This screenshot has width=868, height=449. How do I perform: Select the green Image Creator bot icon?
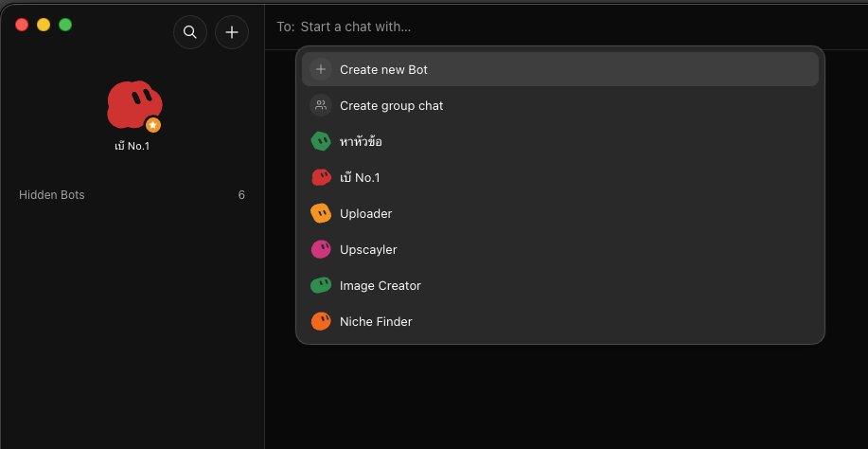click(321, 285)
